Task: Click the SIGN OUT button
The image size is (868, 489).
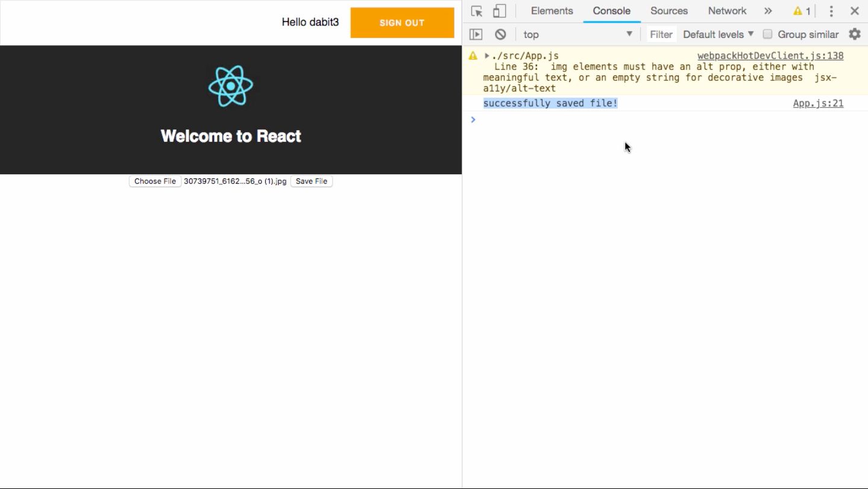Action: (402, 23)
